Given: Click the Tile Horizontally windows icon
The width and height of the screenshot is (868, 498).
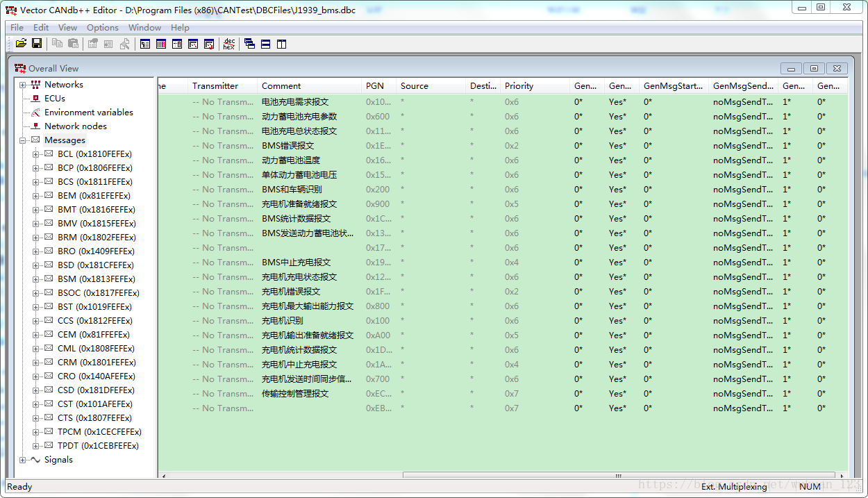Looking at the screenshot, I should (265, 44).
